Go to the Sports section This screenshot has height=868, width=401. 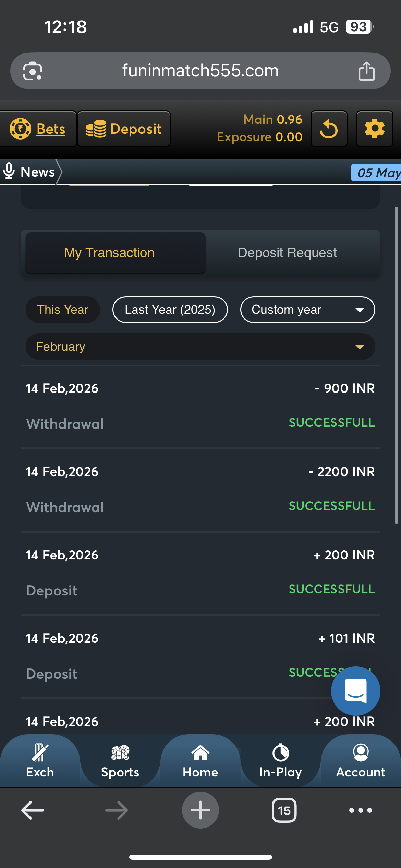pos(120,760)
